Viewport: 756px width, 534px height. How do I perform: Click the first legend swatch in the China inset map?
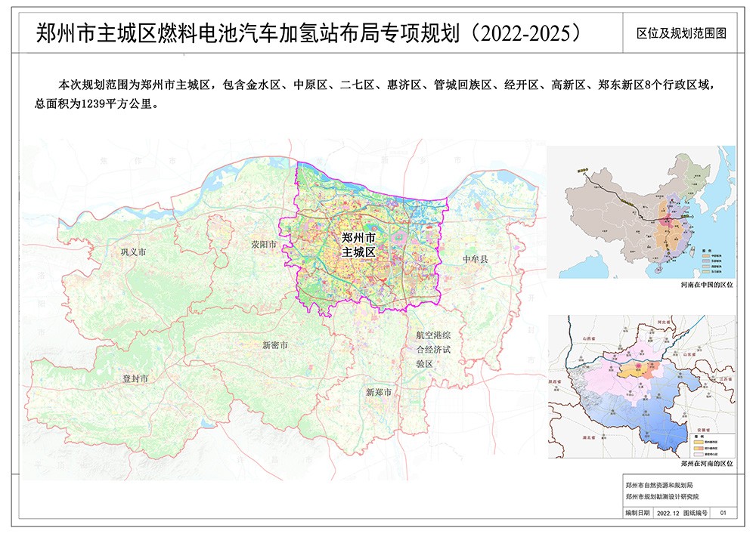(705, 255)
